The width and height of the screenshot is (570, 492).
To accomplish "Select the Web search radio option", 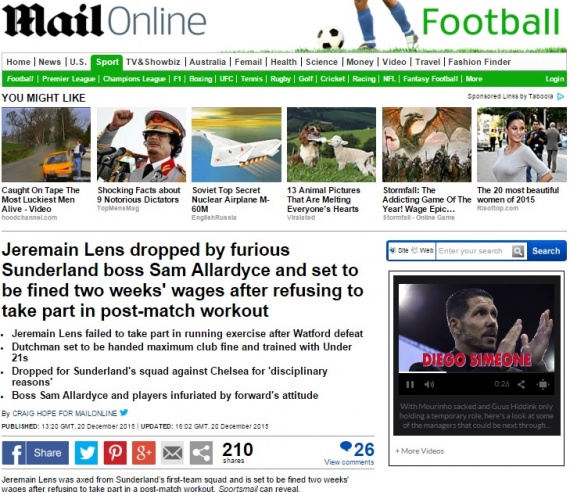I will click(414, 250).
